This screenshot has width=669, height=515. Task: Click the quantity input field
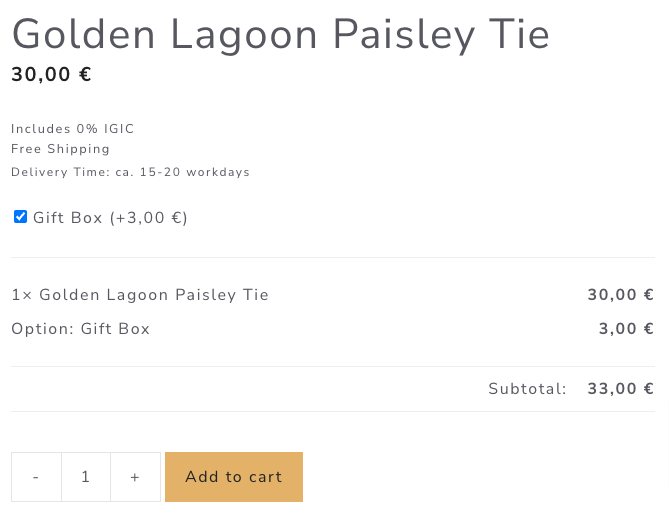[86, 477]
